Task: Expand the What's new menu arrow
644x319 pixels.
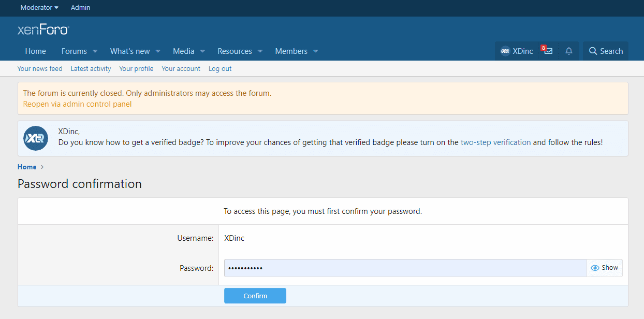Action: tap(158, 51)
